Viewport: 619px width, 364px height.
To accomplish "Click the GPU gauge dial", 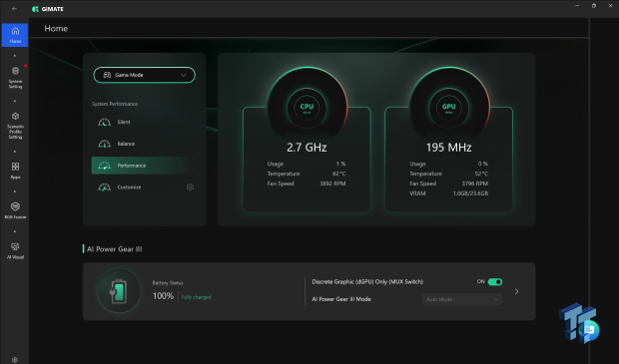I will tap(449, 108).
